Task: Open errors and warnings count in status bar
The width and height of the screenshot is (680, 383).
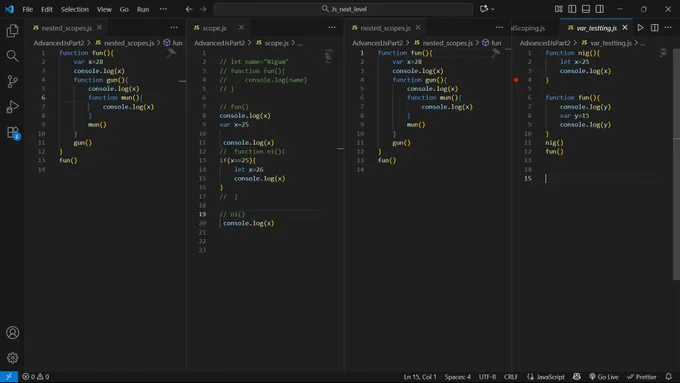Action: (36, 376)
